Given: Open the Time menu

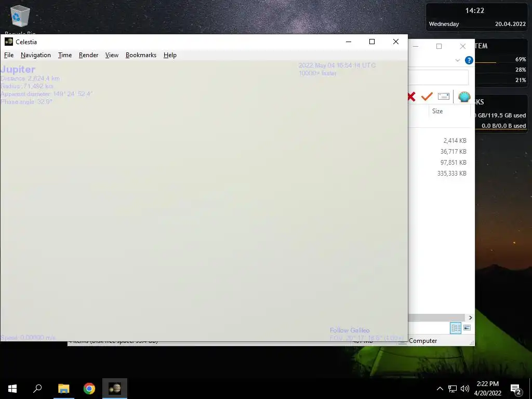Looking at the screenshot, I should (65, 55).
